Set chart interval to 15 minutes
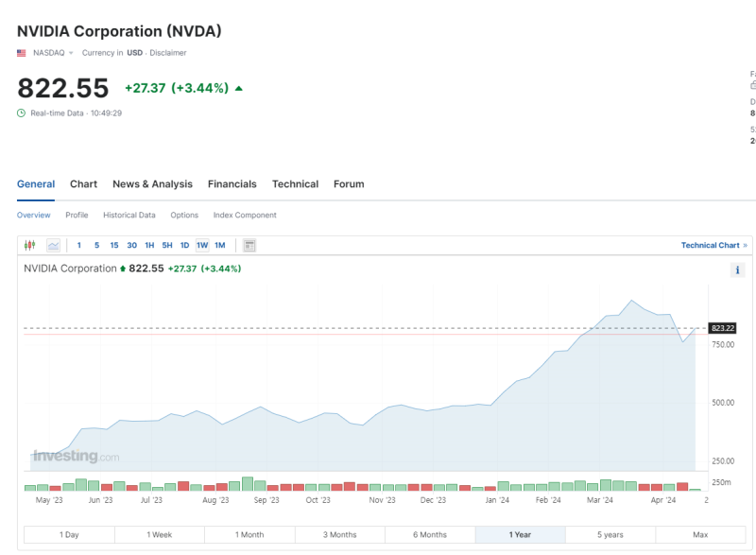Viewport: 756px width, 555px height. tap(114, 246)
